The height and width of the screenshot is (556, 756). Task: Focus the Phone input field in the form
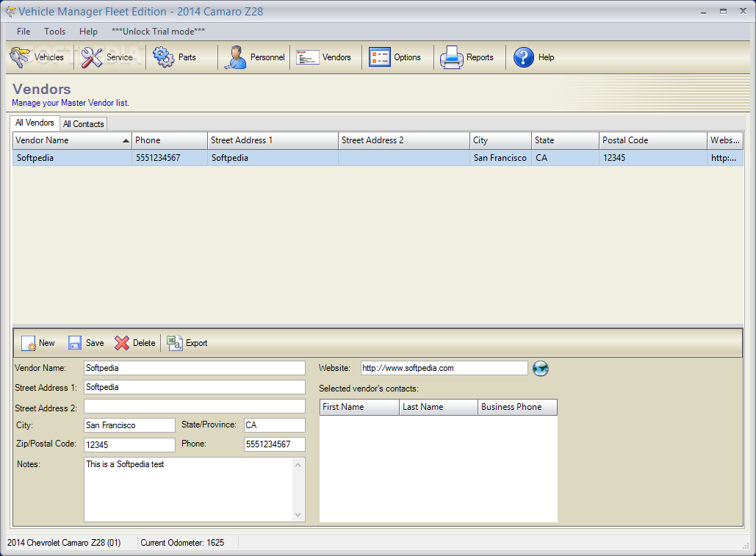pyautogui.click(x=274, y=444)
